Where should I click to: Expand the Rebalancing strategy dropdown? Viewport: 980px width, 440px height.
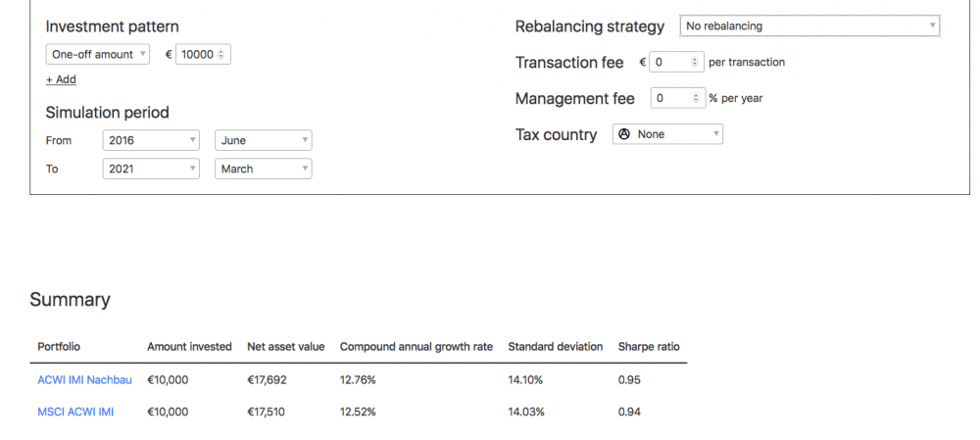click(809, 26)
